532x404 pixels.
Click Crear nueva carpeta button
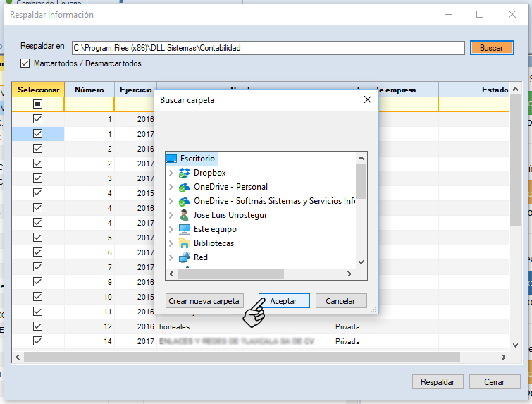tap(205, 301)
